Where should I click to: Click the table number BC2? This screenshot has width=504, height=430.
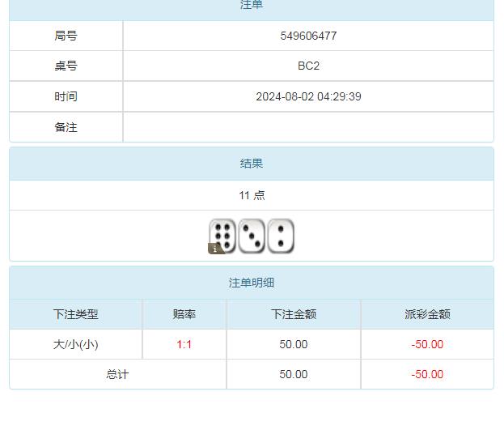[x=308, y=66]
